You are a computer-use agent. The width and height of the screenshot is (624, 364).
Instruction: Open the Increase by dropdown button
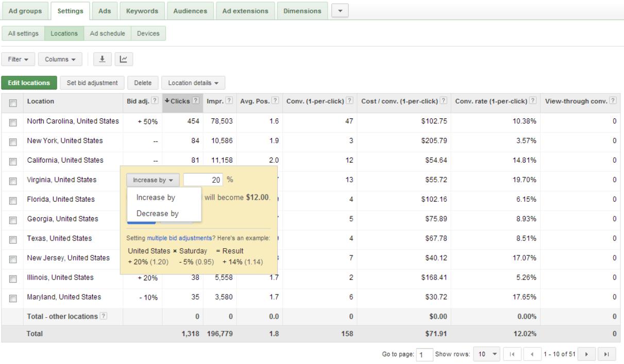pyautogui.click(x=153, y=180)
